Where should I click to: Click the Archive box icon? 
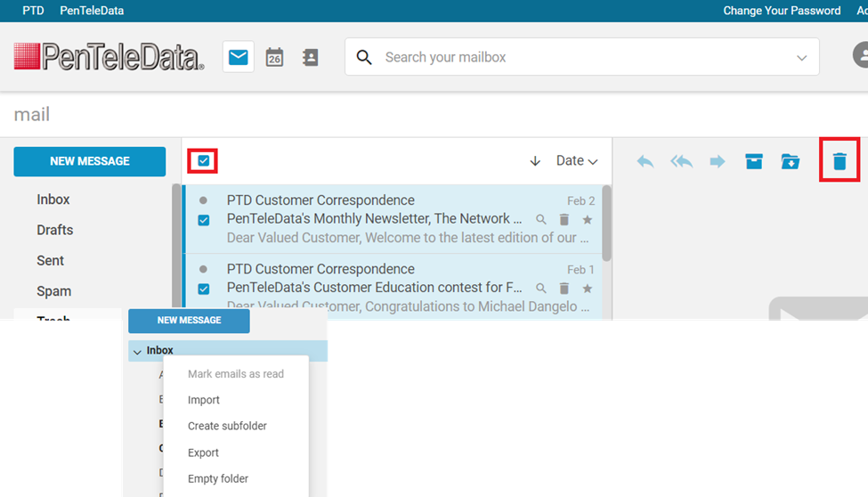pyautogui.click(x=754, y=161)
